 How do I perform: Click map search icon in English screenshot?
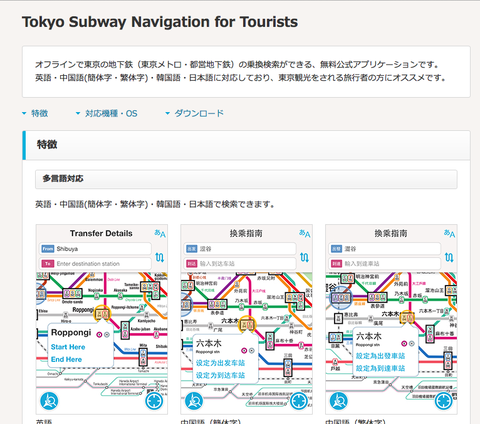[x=49, y=401]
